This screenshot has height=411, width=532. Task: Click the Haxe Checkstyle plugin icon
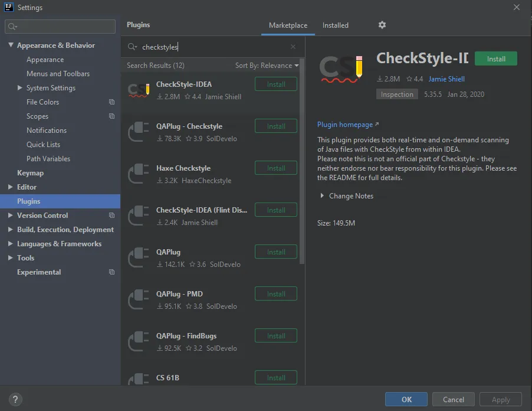coord(139,174)
